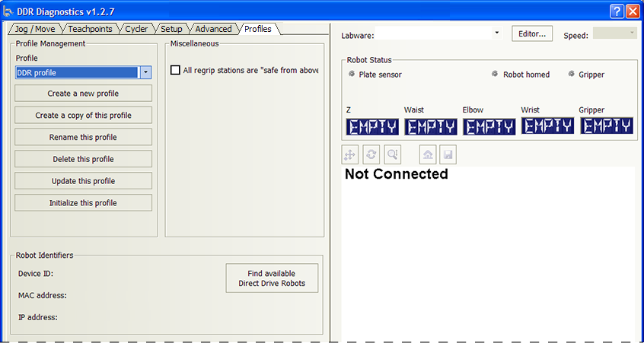Click the magnifier search toolbar icon

coord(392,154)
